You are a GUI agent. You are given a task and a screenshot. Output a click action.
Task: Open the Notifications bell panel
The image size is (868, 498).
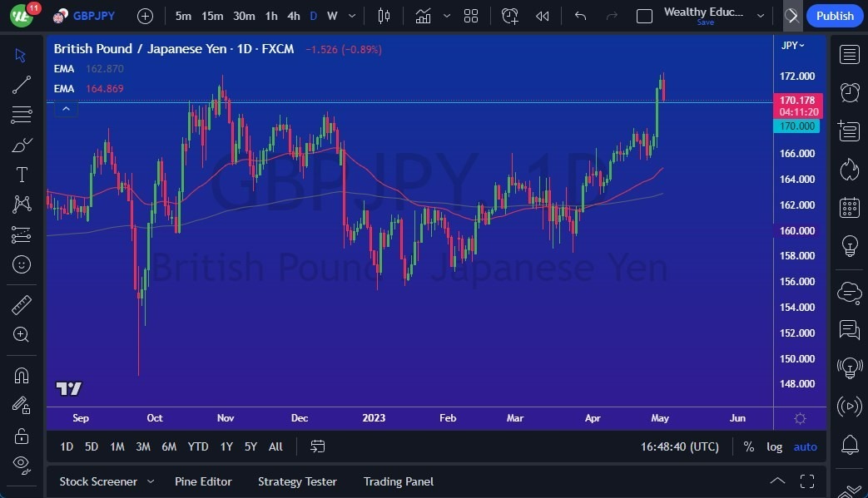pos(850,446)
